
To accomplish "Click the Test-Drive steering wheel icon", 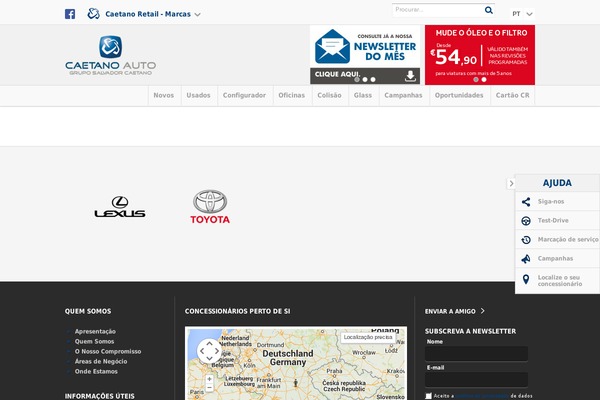I will [526, 221].
